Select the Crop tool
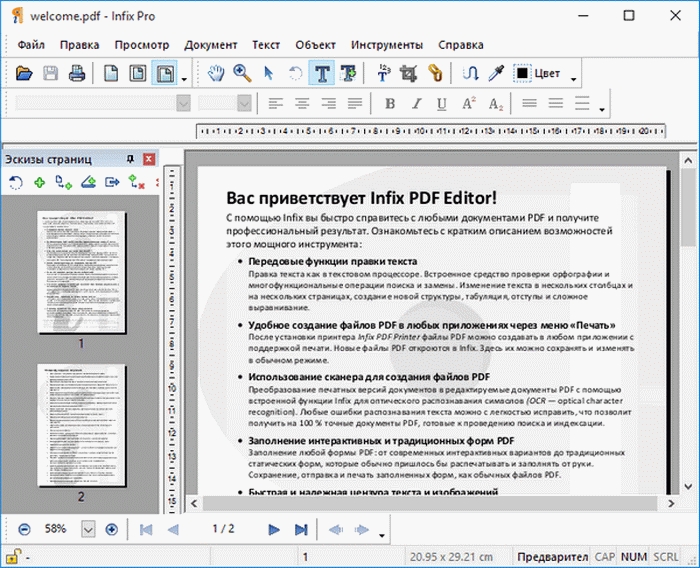Screen dimensions: 700x568 click(408, 73)
